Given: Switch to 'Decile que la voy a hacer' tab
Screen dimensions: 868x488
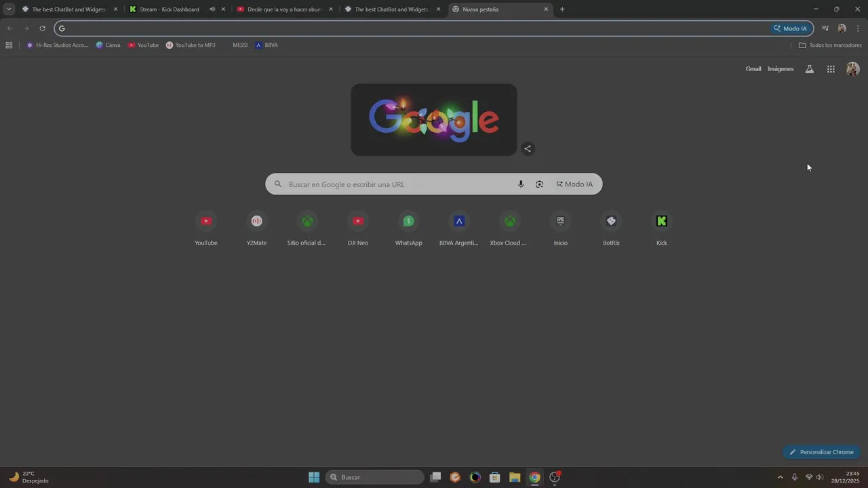Looking at the screenshot, I should point(285,9).
